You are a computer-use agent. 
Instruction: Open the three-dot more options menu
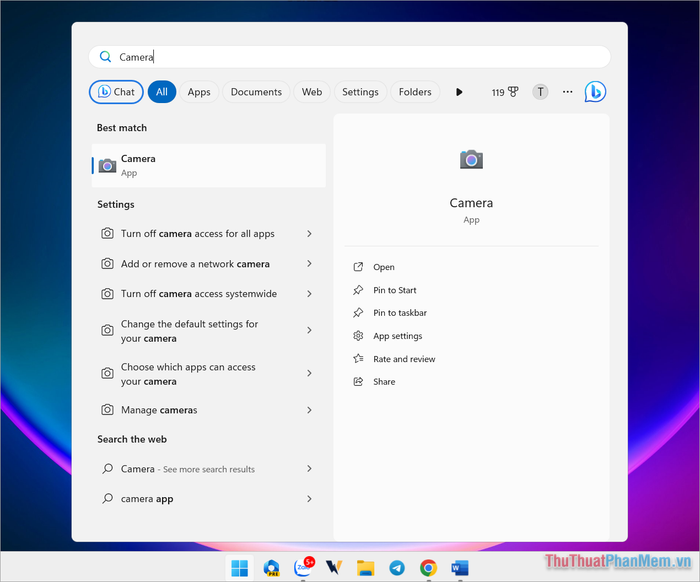pos(567,92)
